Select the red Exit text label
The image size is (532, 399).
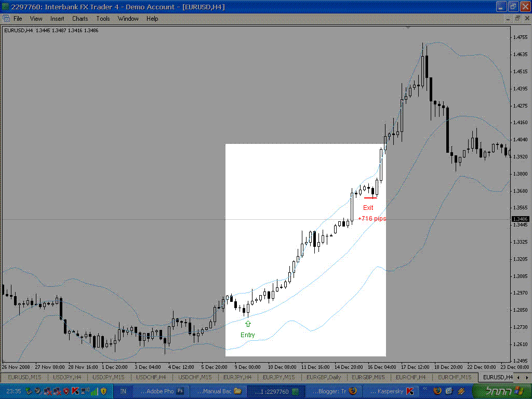(368, 208)
